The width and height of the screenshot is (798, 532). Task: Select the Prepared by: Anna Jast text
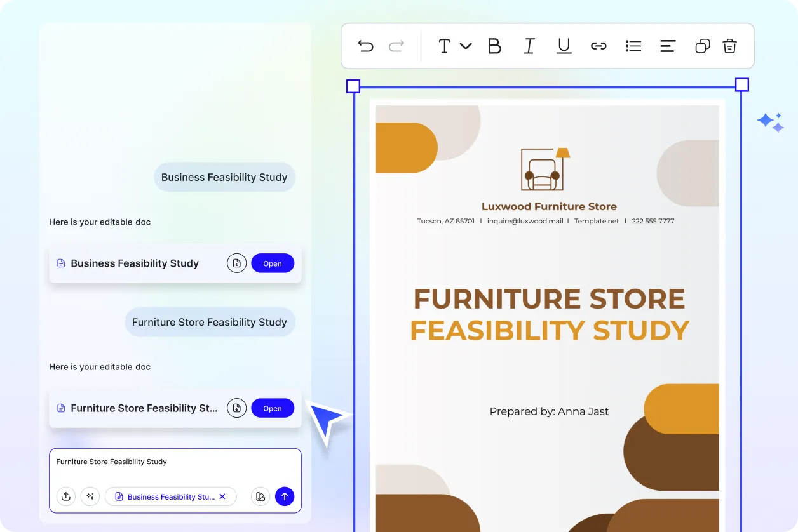coord(549,411)
